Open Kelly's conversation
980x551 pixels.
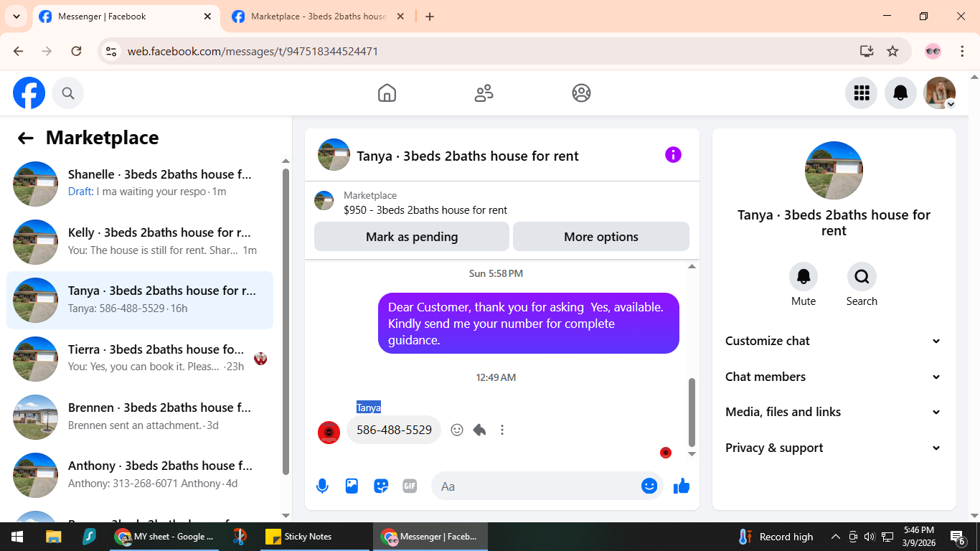click(140, 242)
